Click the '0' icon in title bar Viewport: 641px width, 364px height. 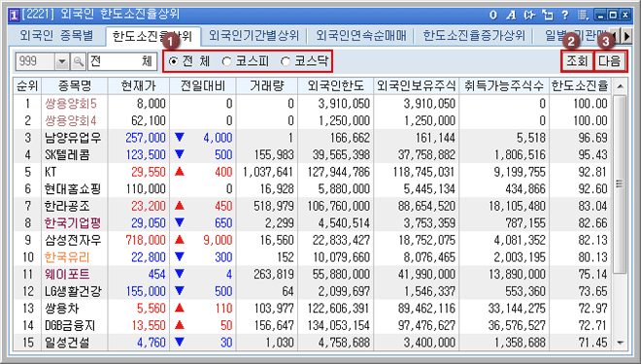493,16
